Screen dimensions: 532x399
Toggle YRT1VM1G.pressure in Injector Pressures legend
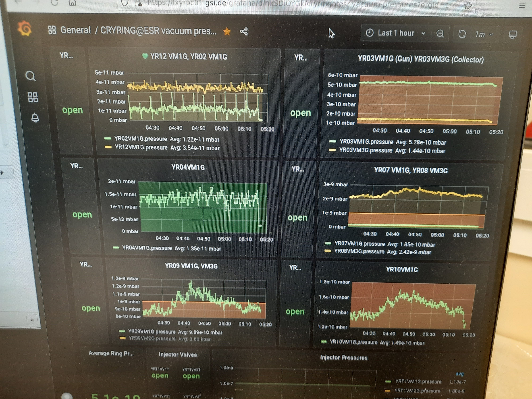click(418, 381)
